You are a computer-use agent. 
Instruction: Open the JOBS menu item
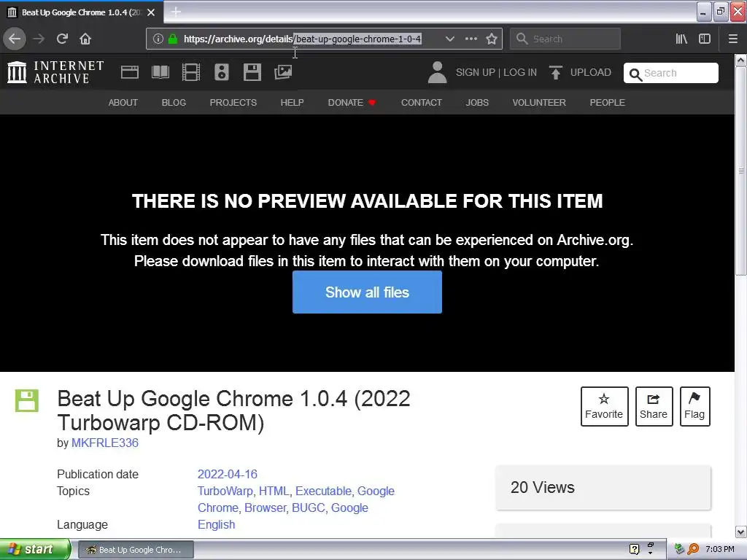click(477, 102)
